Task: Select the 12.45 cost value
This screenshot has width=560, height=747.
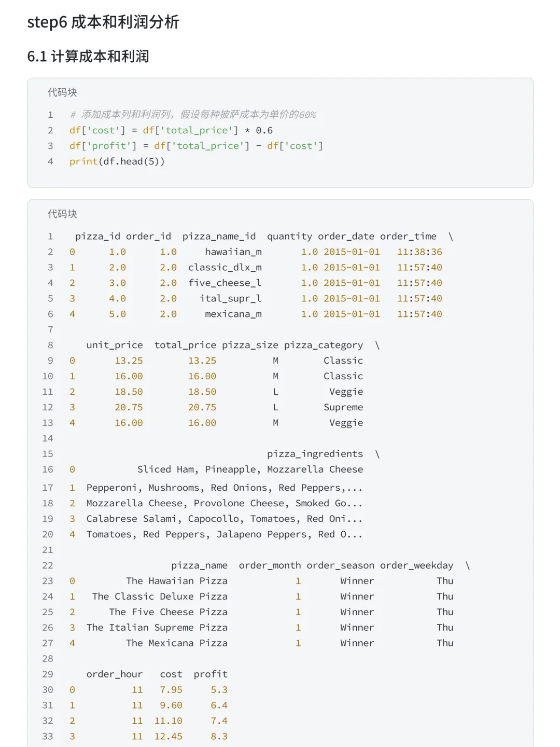Action: tap(169, 737)
